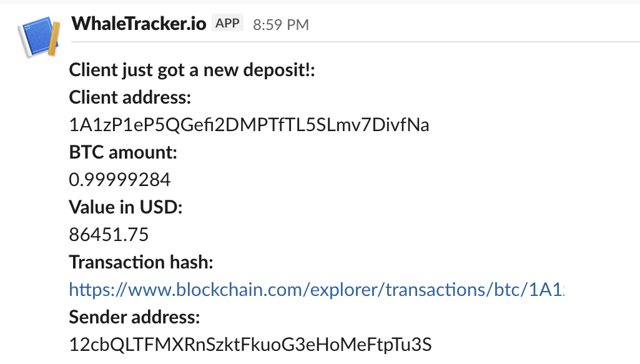Click the "Transaction hash:" label
The image size is (640, 364).
(141, 262)
